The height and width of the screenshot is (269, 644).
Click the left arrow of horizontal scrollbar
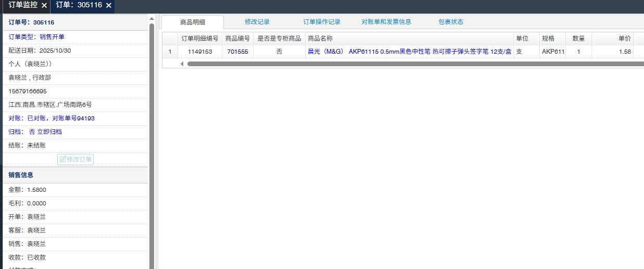click(x=182, y=64)
